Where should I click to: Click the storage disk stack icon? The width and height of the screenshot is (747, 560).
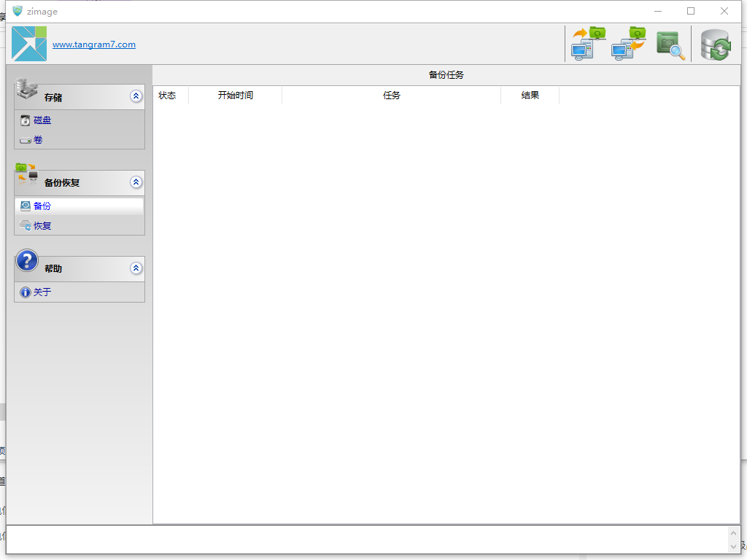coord(27,89)
